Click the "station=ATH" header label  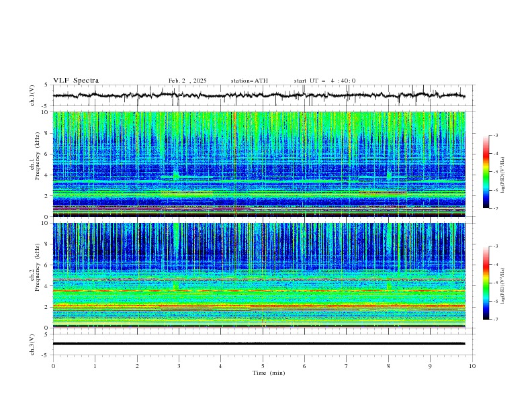[249, 81]
